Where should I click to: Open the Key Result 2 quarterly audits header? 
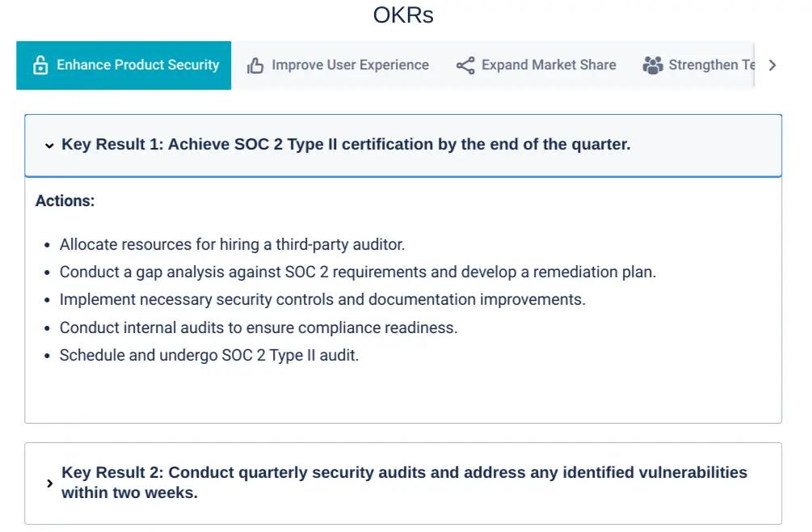pos(404,483)
